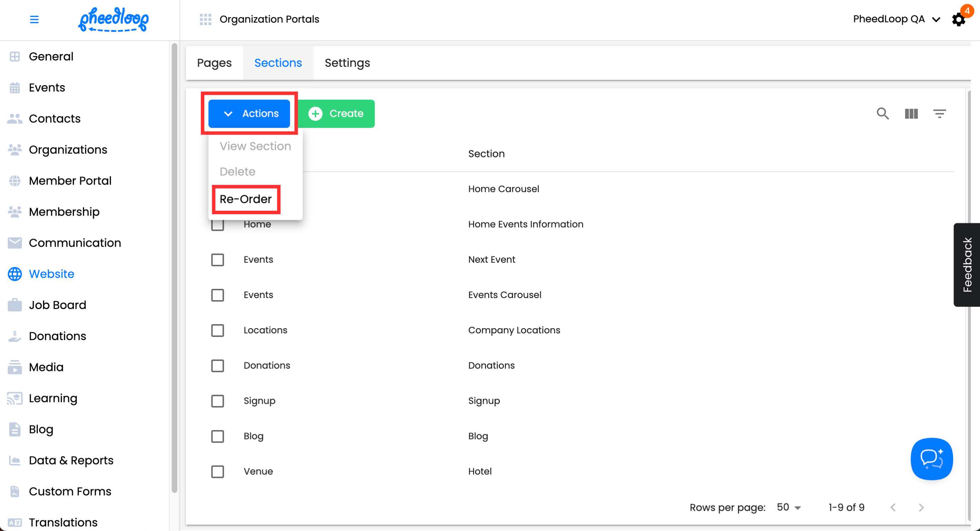
Task: Click the table search magnifier icon
Action: [883, 113]
